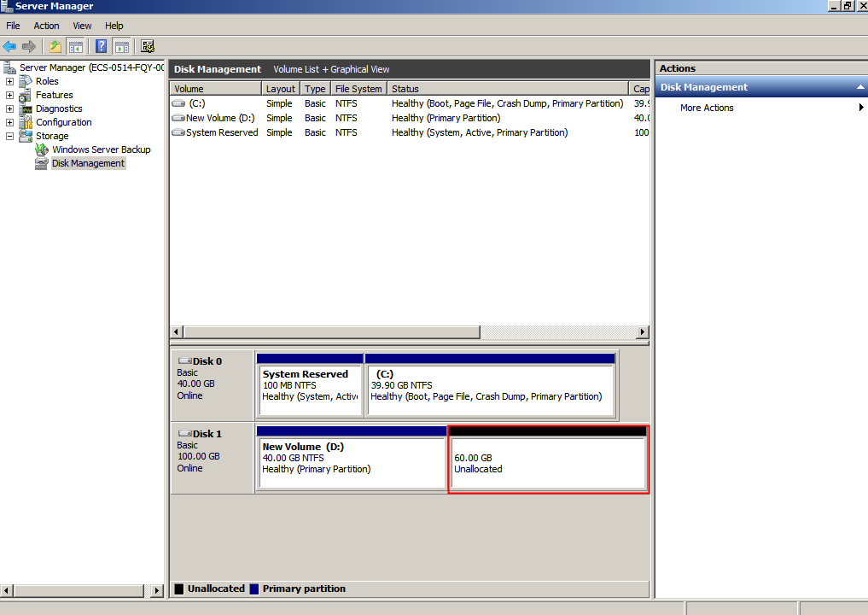The height and width of the screenshot is (615, 868).
Task: Open the Help menu
Action: click(x=114, y=26)
